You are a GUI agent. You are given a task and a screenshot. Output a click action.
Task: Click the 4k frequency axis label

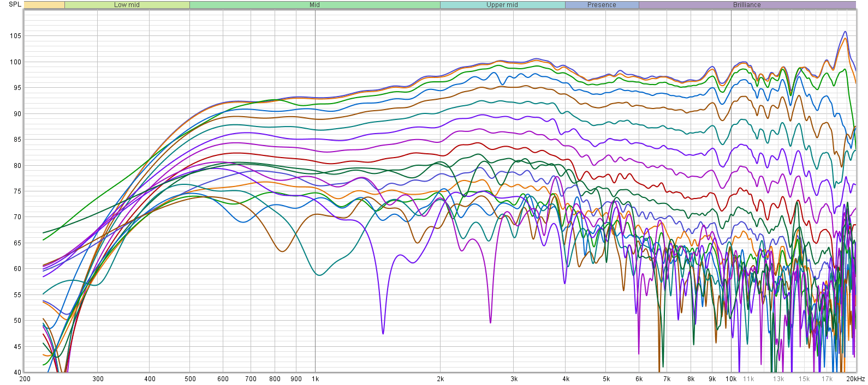(566, 379)
